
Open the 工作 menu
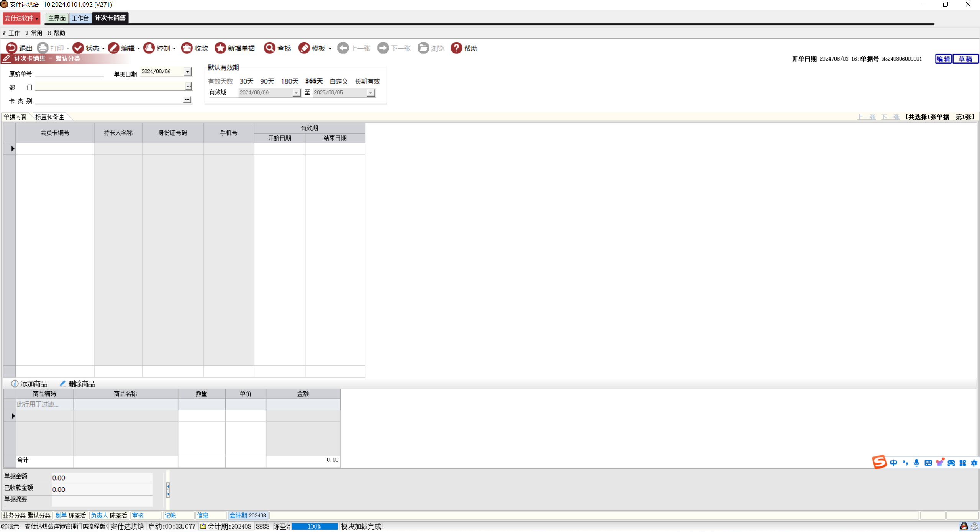point(14,33)
